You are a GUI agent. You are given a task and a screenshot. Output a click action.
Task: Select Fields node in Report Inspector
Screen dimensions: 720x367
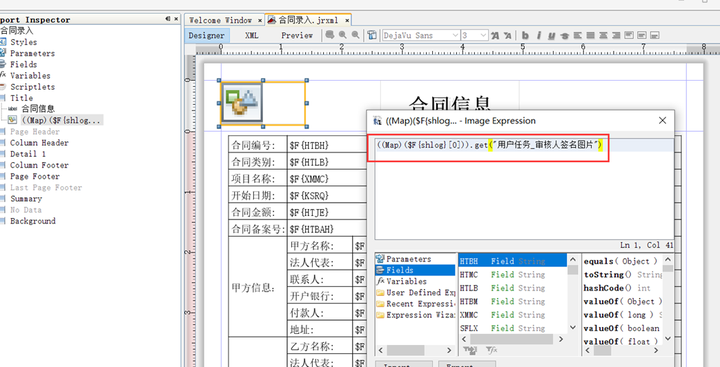click(x=23, y=64)
